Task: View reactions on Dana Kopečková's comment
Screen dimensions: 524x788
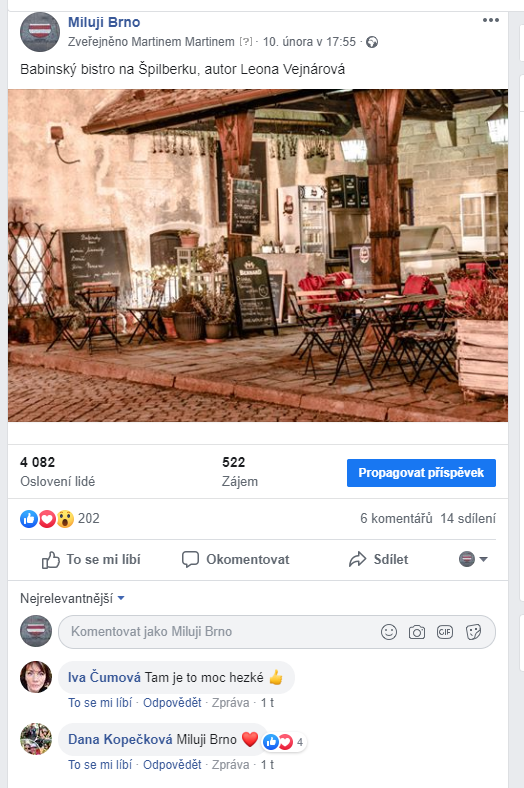Action: tap(284, 742)
